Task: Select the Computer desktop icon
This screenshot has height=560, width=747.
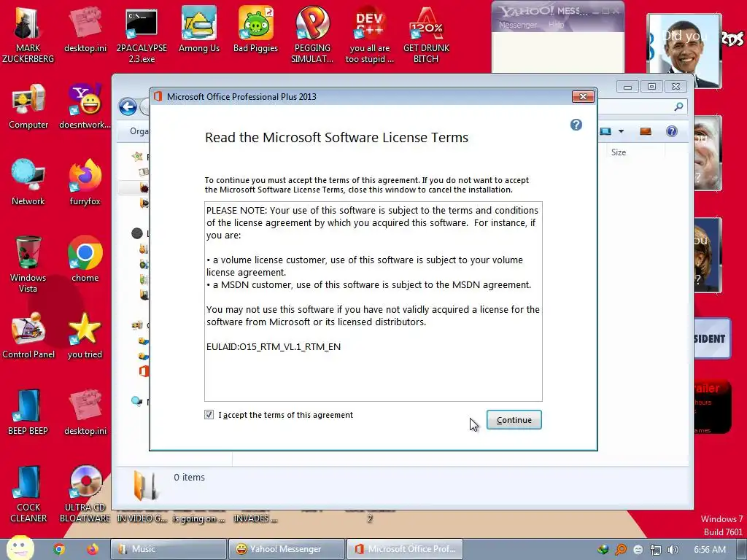Action: 28,106
